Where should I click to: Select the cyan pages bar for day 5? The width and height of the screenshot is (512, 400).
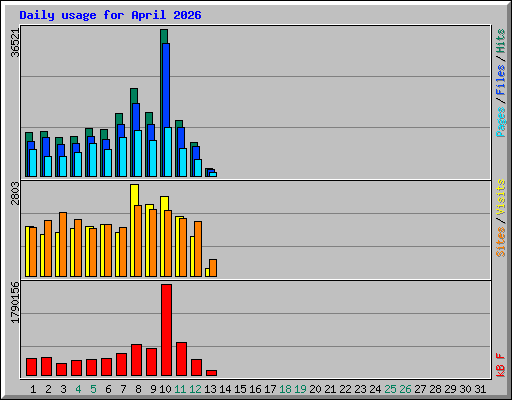(93, 160)
